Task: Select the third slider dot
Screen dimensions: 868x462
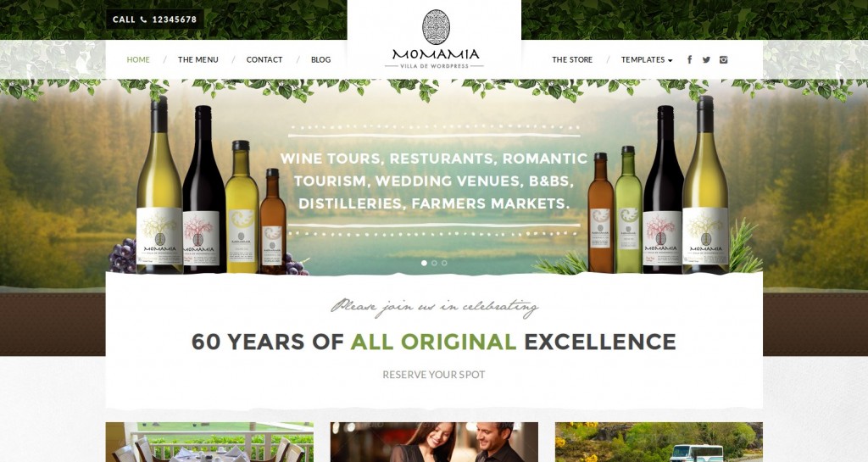Action: pyautogui.click(x=444, y=263)
